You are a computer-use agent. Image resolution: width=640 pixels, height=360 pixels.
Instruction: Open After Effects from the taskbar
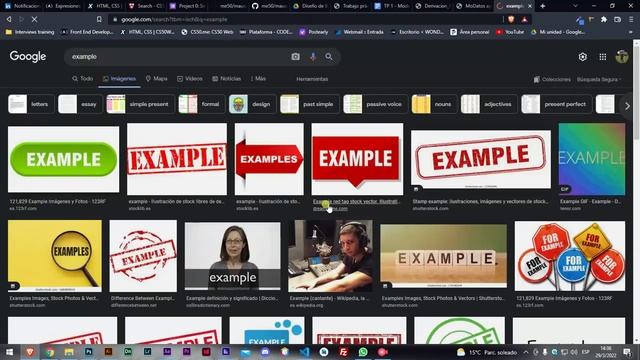167,352
